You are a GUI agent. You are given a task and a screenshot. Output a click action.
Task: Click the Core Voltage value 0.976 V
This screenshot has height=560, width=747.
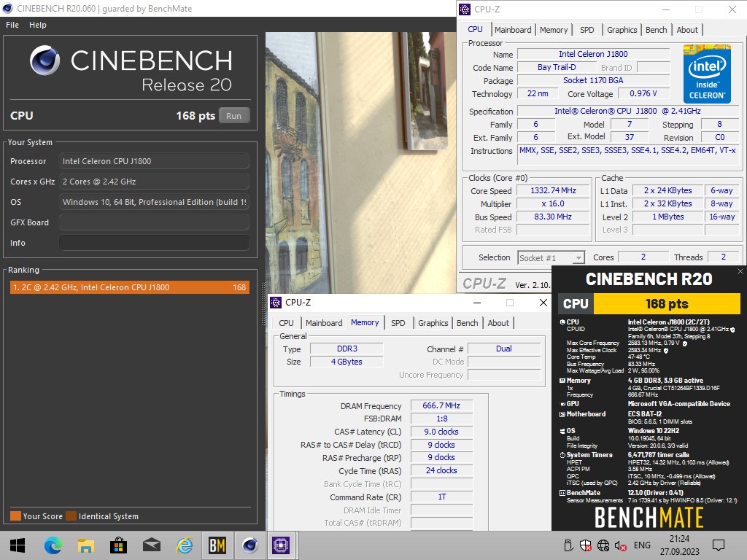pyautogui.click(x=643, y=94)
